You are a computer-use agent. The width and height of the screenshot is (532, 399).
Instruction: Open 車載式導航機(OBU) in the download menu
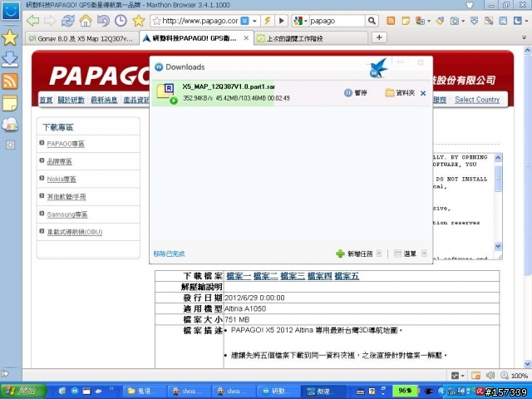tap(75, 232)
